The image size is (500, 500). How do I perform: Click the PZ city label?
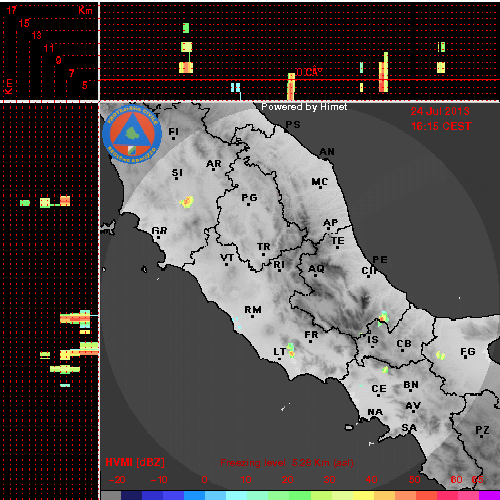(x=482, y=430)
